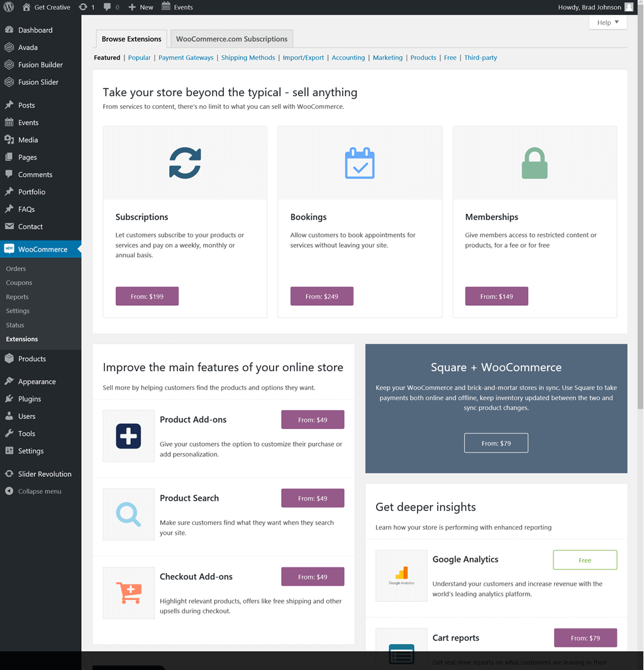The height and width of the screenshot is (670, 644).
Task: Click the Comments icon in sidebar
Action: [x=9, y=174]
